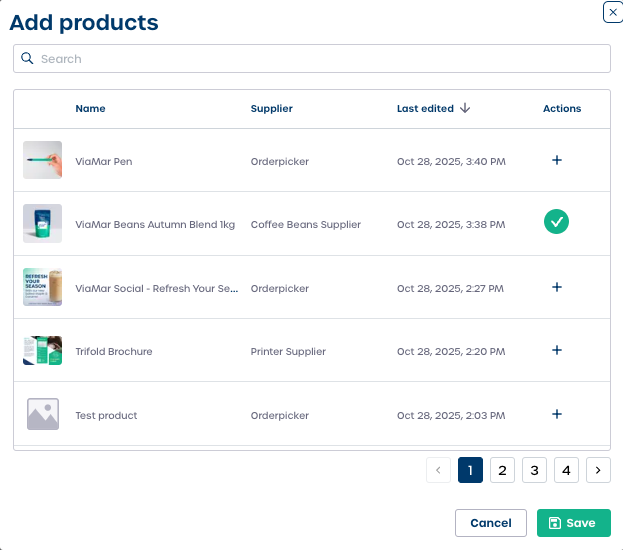Image resolution: width=623 pixels, height=550 pixels.
Task: Select current page 1 button
Action: (x=470, y=470)
